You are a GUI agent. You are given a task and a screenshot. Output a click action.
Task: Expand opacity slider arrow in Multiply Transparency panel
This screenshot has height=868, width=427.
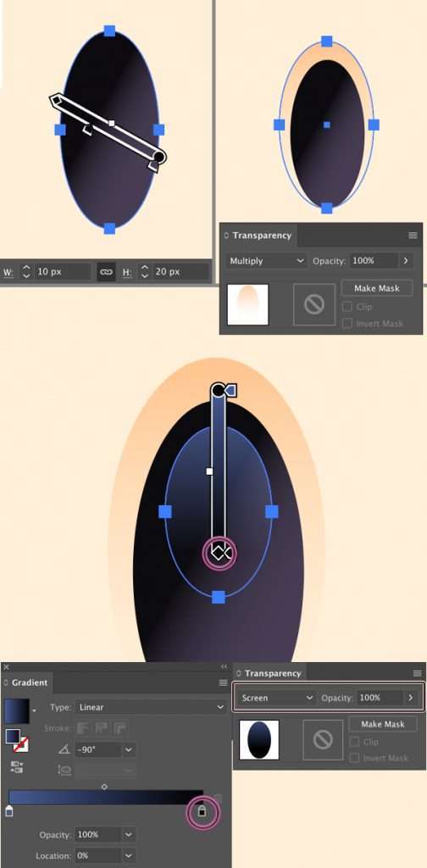pos(406,261)
